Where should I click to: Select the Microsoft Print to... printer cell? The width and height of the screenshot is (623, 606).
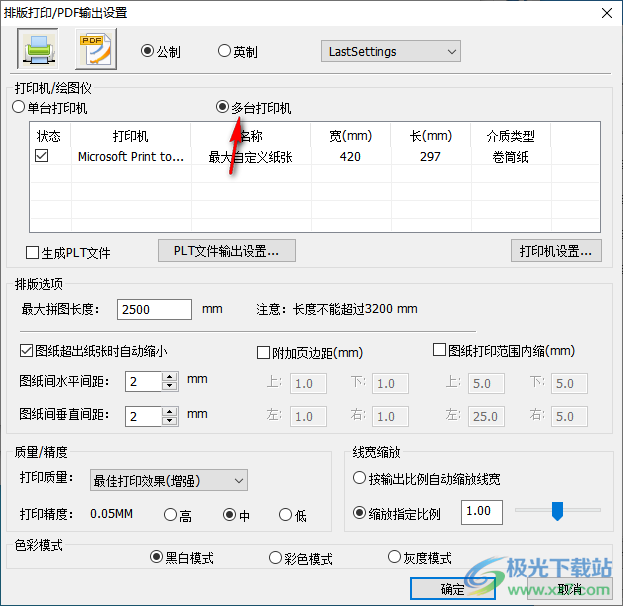131,157
